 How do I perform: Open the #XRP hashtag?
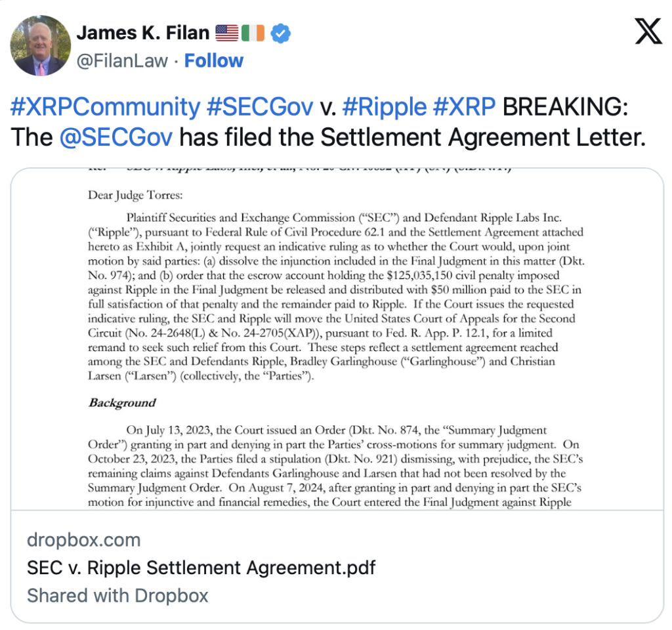464,106
